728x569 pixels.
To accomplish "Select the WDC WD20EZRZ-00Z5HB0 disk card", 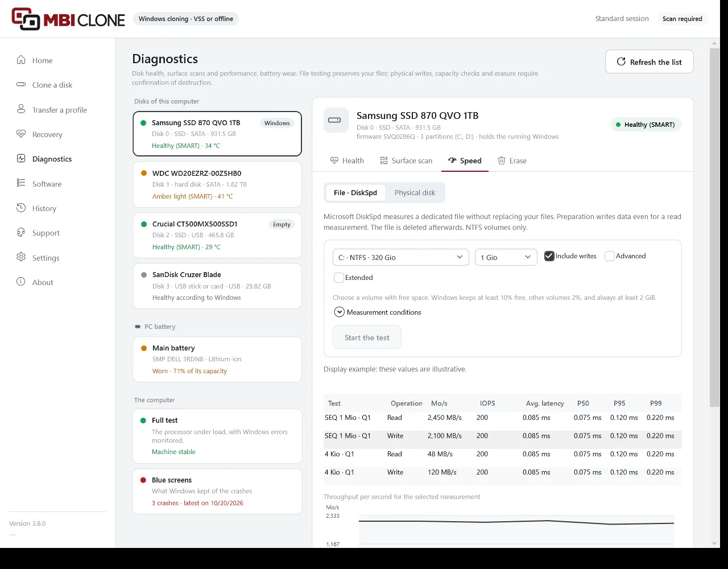I will point(217,184).
